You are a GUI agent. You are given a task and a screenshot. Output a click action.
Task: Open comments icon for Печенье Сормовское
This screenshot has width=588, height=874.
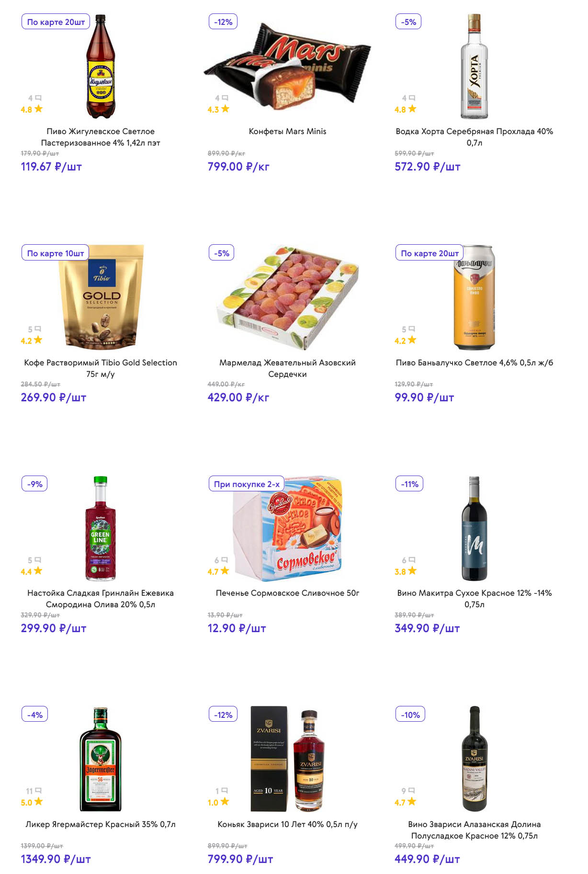pyautogui.click(x=225, y=560)
